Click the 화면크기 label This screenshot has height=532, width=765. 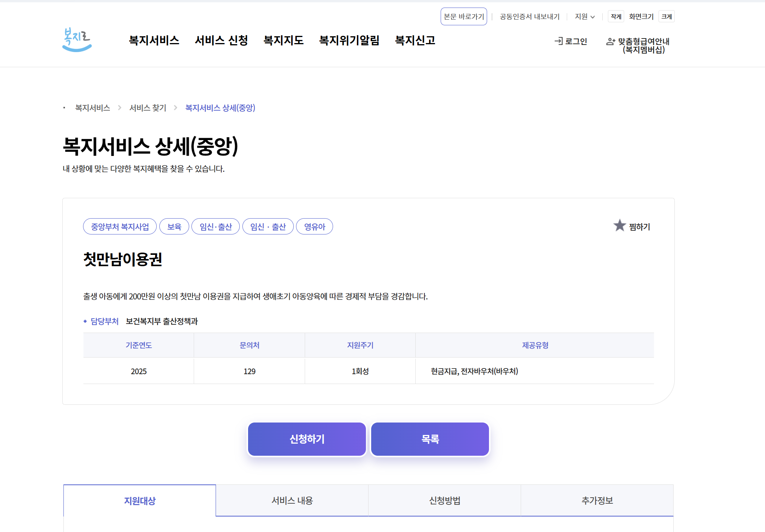coord(641,17)
